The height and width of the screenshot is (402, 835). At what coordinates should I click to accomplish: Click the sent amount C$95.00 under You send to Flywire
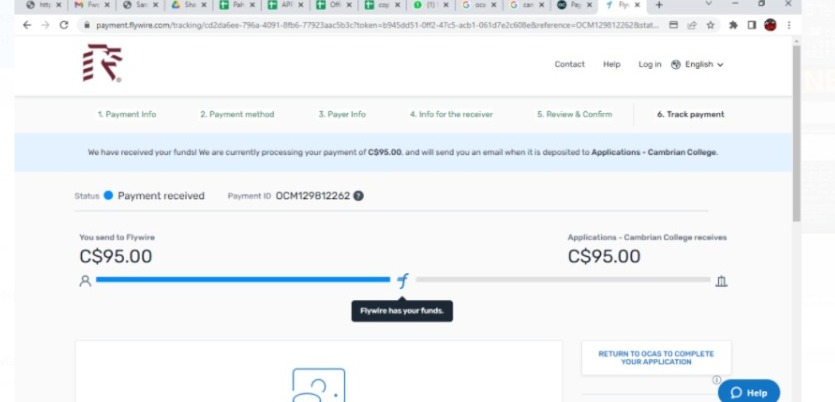pos(116,257)
